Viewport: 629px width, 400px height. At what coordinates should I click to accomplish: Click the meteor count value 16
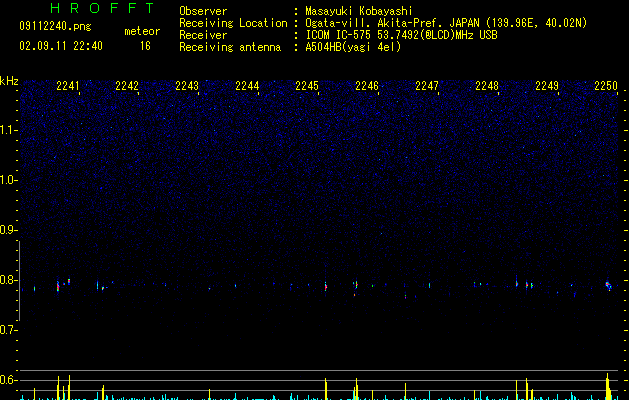point(145,46)
